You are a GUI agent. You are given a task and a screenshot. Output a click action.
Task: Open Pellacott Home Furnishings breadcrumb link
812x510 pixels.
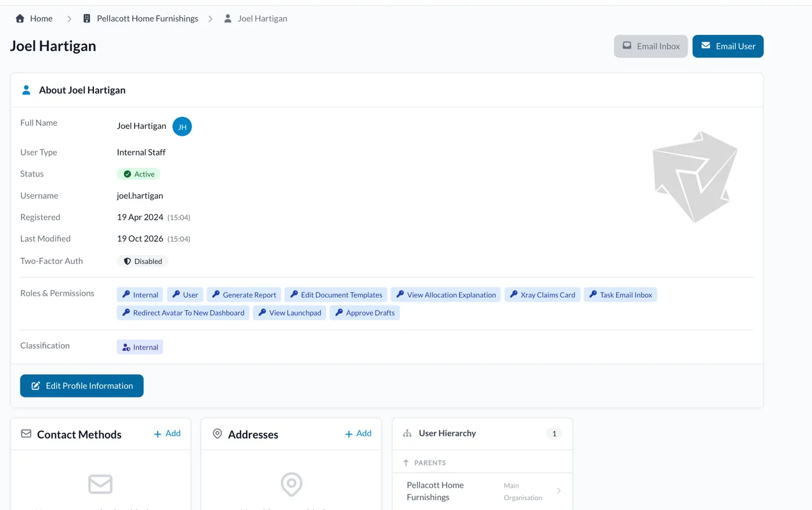point(147,19)
